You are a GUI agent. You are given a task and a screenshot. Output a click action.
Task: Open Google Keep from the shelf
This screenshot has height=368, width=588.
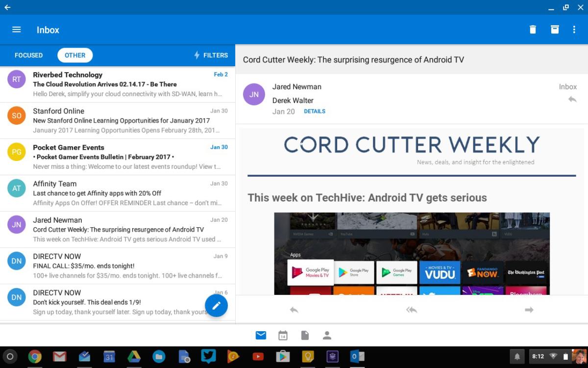[x=307, y=357]
